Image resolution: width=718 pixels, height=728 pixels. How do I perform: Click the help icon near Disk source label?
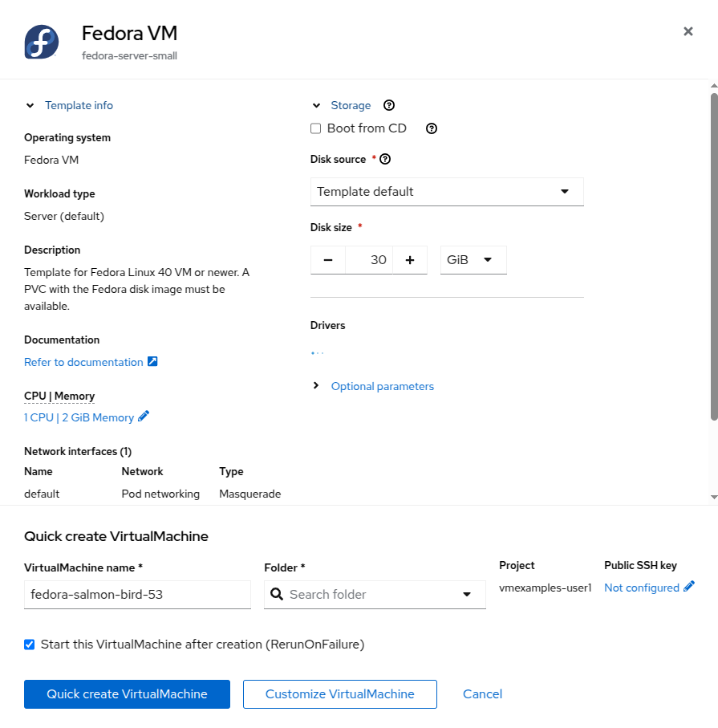pos(386,159)
